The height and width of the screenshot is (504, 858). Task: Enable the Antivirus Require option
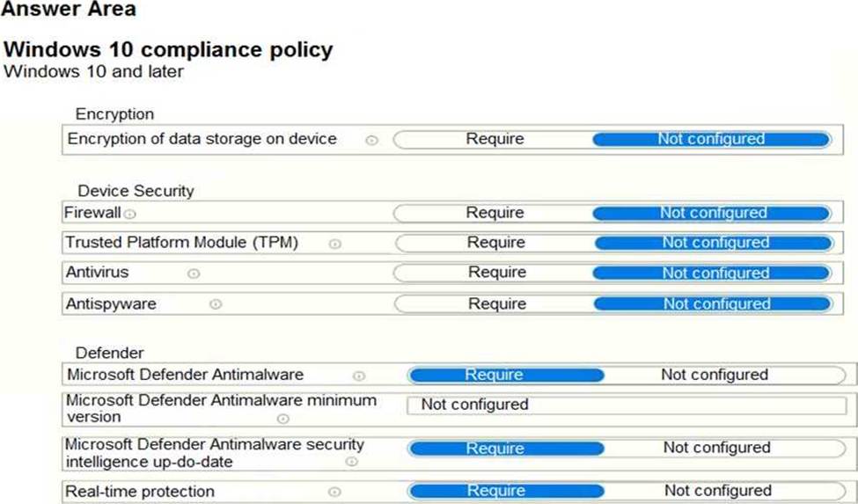click(x=496, y=273)
